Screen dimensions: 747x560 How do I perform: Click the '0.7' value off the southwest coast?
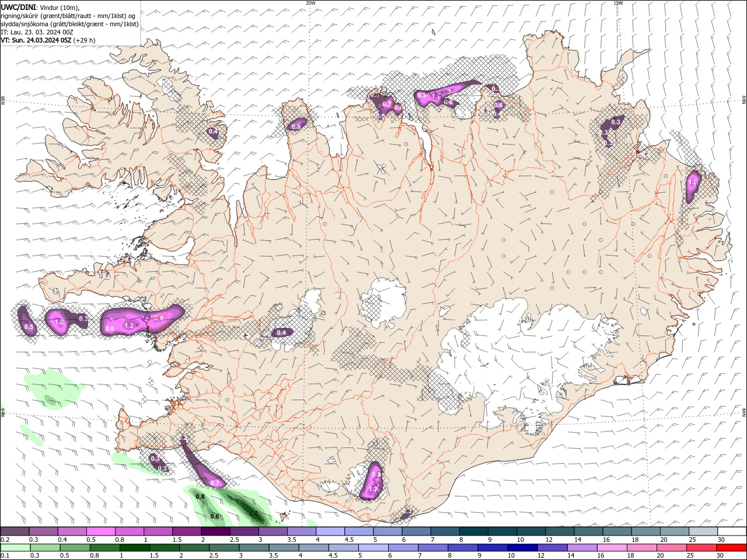pyautogui.click(x=214, y=483)
